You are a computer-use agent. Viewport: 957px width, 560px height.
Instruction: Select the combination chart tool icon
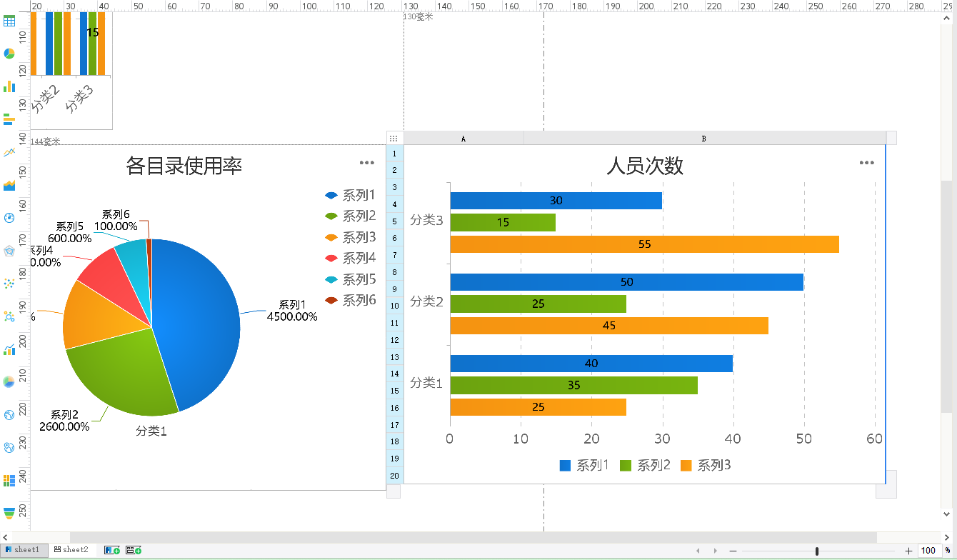click(9, 349)
